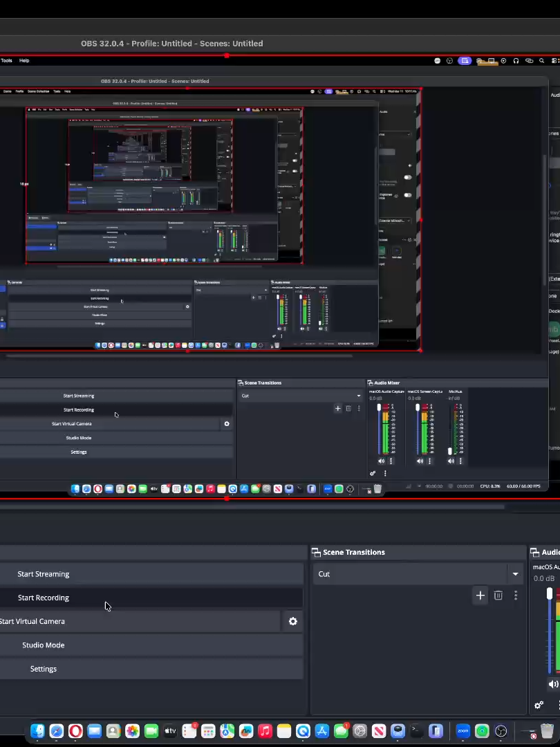Open the Opera browser Dock icon
Viewport: 560px width, 747px height.
pos(75,731)
